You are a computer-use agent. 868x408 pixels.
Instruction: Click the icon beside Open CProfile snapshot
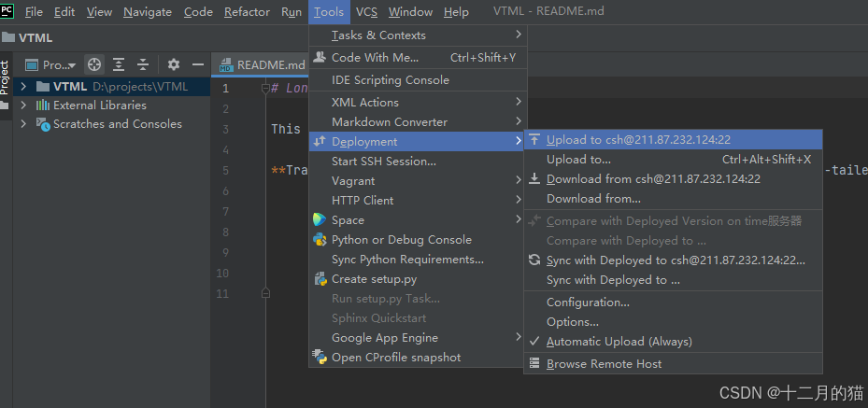pos(320,358)
